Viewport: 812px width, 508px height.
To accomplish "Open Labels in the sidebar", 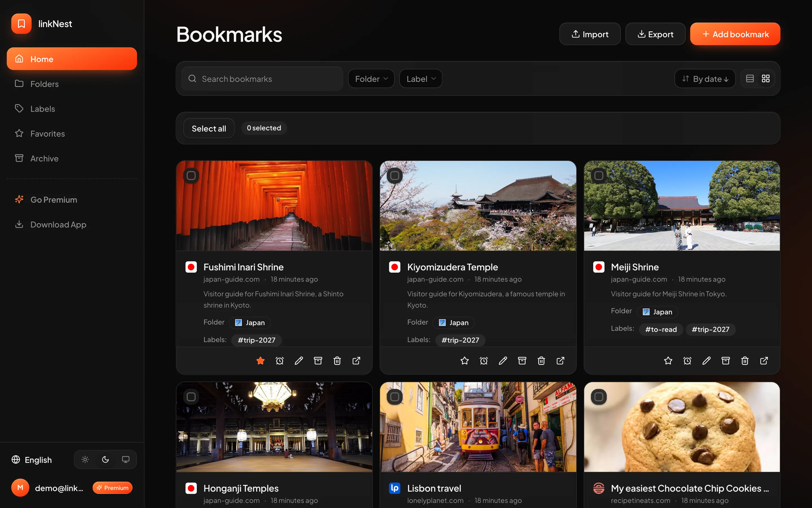I will coord(72,109).
